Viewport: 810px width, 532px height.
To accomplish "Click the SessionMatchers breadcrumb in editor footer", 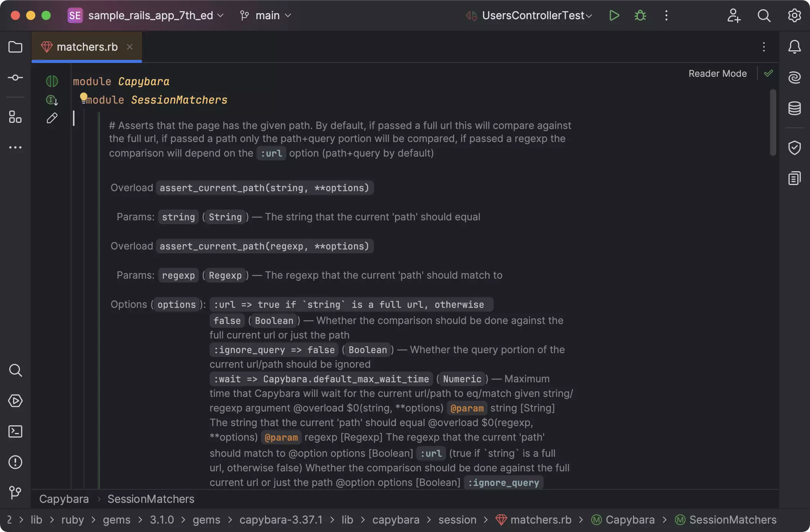I will pyautogui.click(x=151, y=499).
